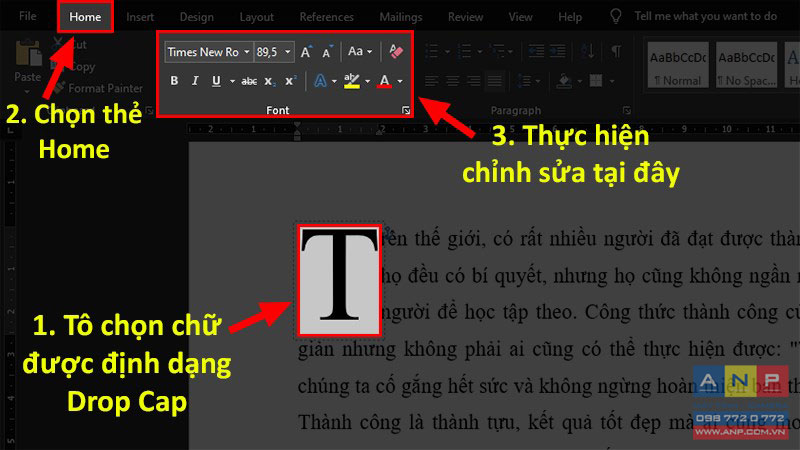Expand the Highlight Color dropdown arrow
800x450 pixels.
pyautogui.click(x=367, y=81)
